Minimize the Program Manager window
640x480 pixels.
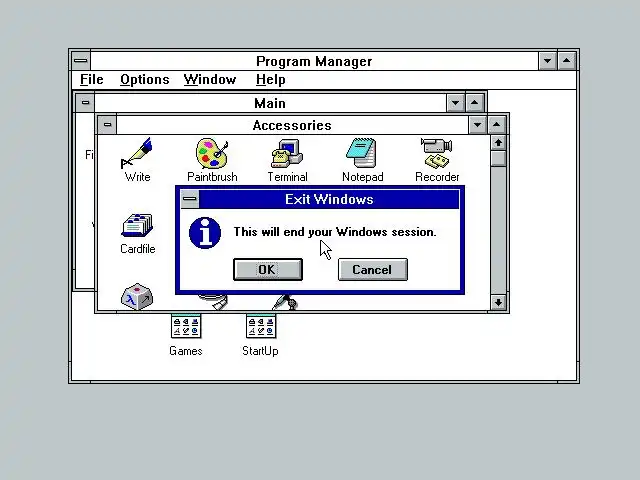tap(548, 61)
